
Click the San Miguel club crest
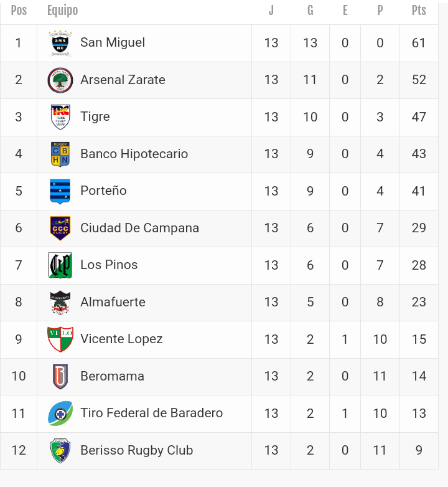60,43
